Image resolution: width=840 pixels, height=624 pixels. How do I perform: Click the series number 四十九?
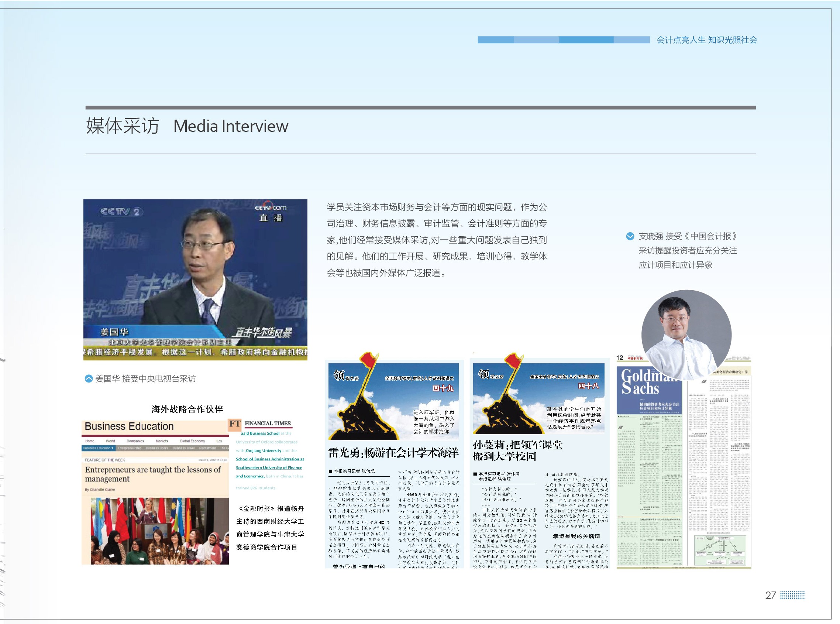[x=443, y=388]
